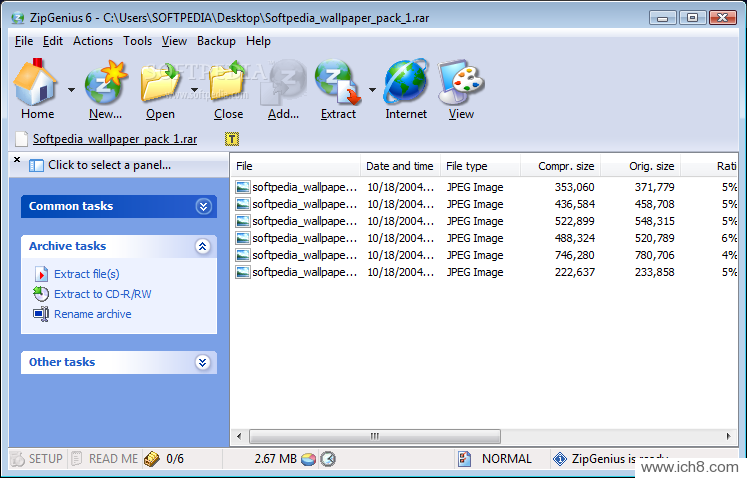Viewport: 747px width, 478px height.
Task: Click the Extract to CD-R/RW link
Action: 102,294
